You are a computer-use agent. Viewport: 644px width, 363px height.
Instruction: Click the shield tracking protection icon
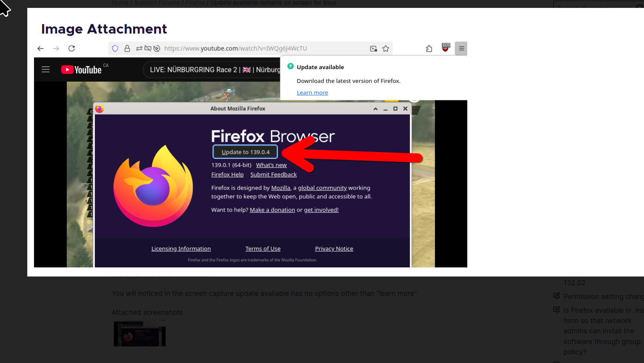pos(115,49)
